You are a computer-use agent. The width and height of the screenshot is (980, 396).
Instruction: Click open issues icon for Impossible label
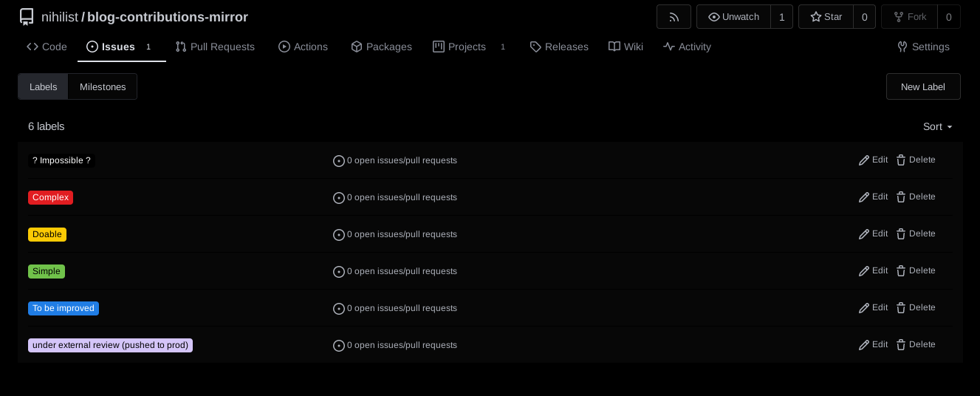339,161
